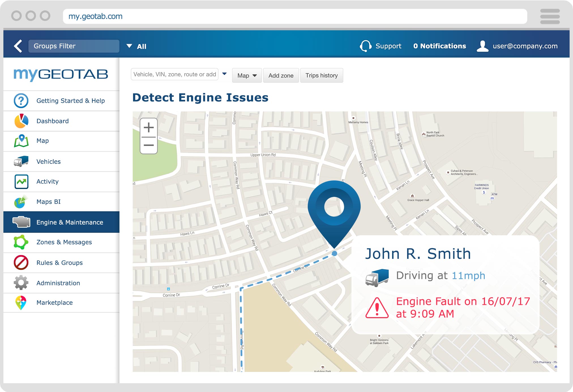Open the browser hamburger menu
573x392 pixels.
[550, 16]
